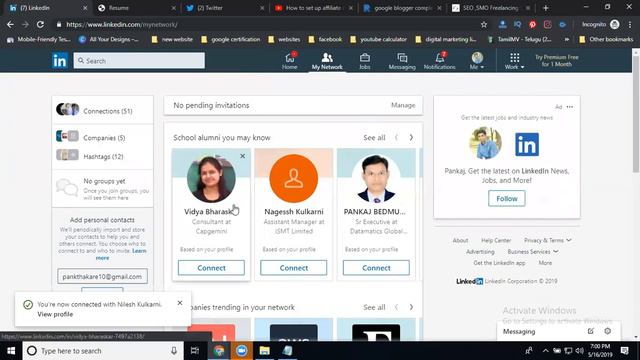Reload the page

click(40, 24)
